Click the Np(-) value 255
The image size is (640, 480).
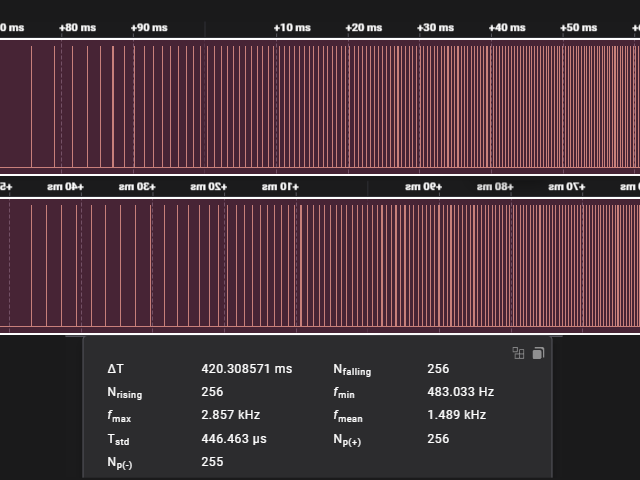pyautogui.click(x=212, y=462)
